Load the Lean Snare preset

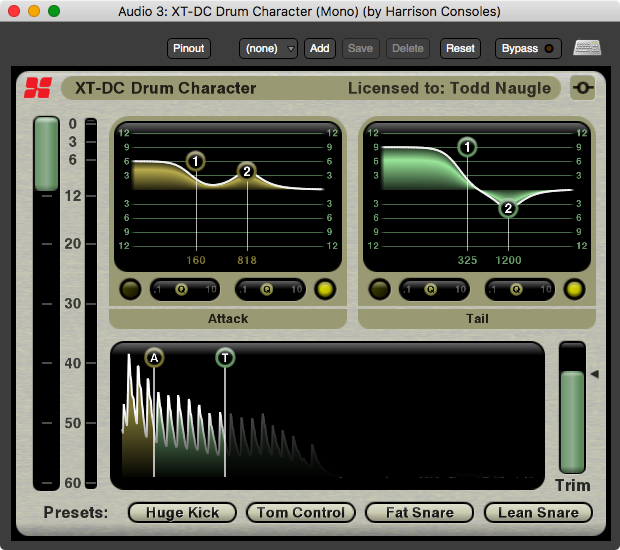[538, 512]
